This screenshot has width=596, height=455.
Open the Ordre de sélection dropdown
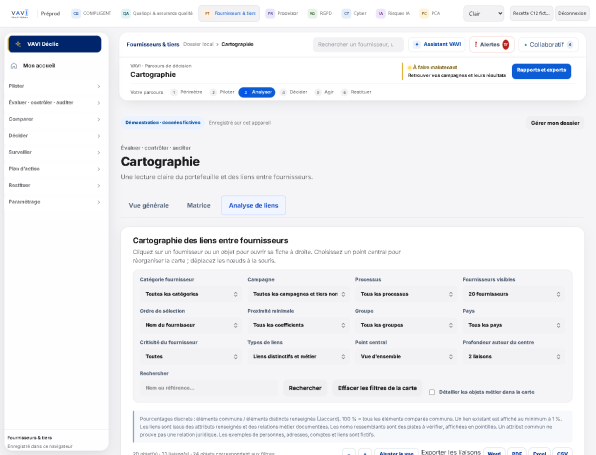click(191, 325)
